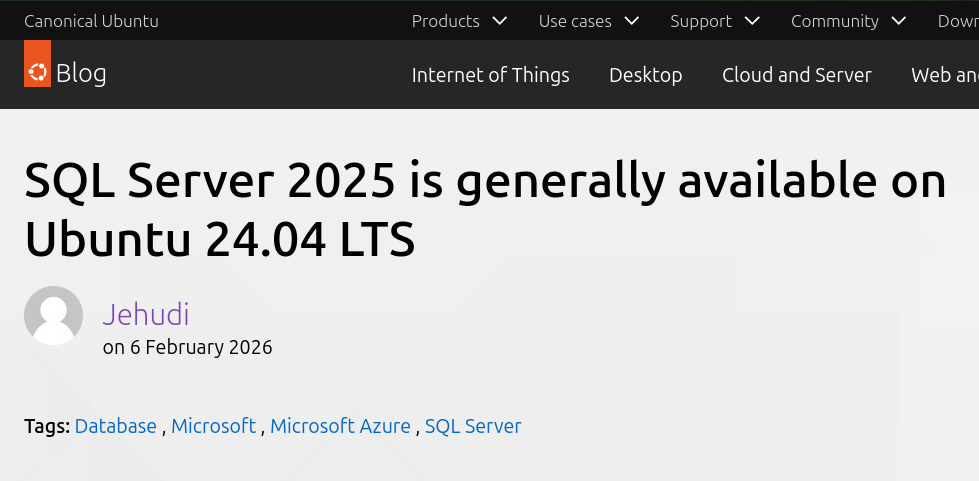
Task: Click the Tags: label text
Action: point(47,426)
